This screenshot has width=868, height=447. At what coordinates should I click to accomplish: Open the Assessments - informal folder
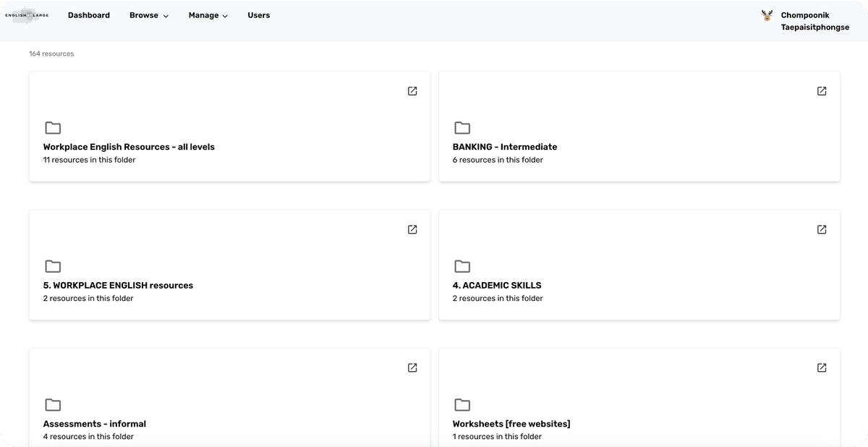point(95,424)
